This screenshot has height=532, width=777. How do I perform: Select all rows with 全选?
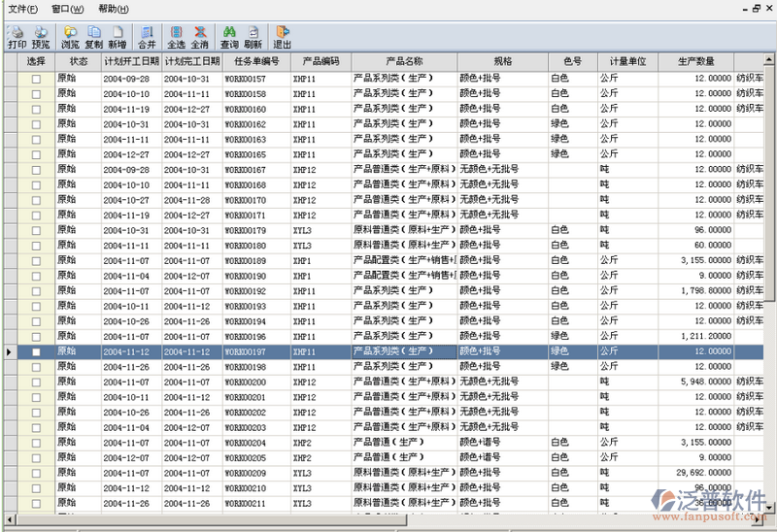pyautogui.click(x=176, y=37)
